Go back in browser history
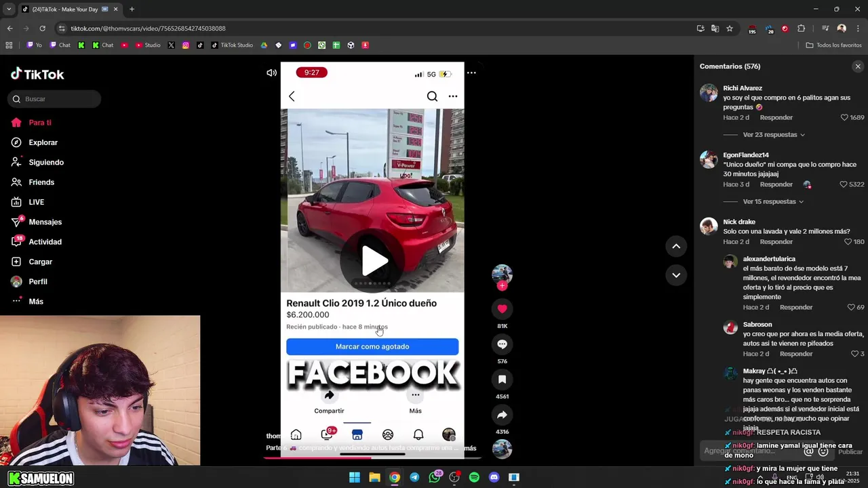The height and width of the screenshot is (488, 868). click(x=9, y=28)
